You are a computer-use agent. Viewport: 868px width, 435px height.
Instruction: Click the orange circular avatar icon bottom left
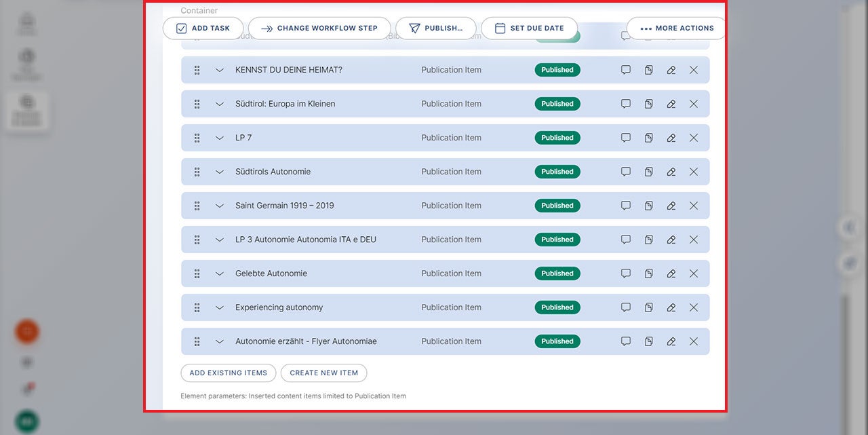pyautogui.click(x=26, y=332)
